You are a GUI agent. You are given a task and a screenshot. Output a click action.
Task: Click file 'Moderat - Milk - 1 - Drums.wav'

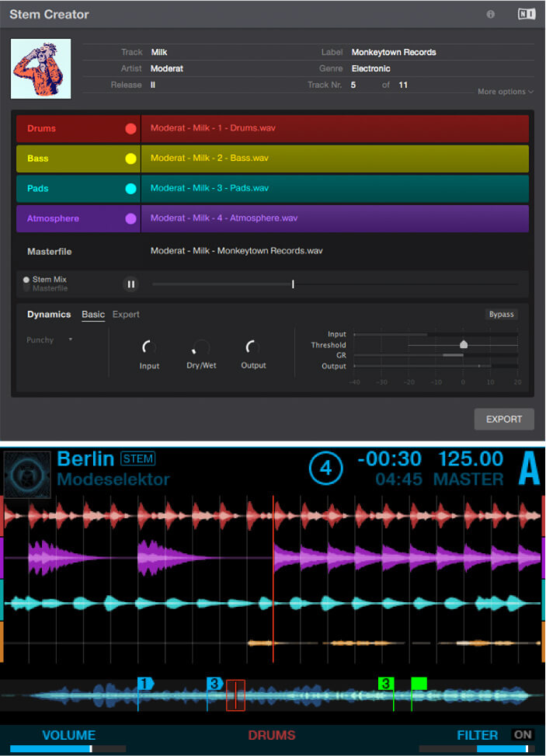[213, 127]
